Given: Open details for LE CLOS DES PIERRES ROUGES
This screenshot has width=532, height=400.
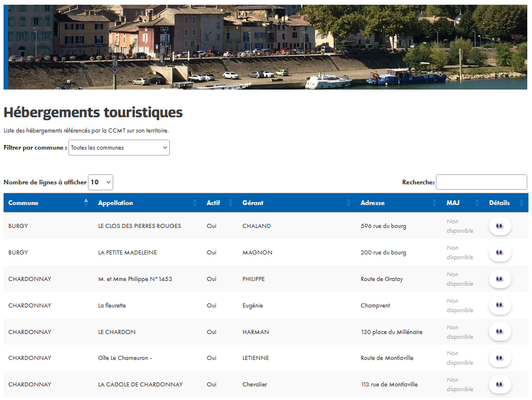Looking at the screenshot, I should [500, 226].
